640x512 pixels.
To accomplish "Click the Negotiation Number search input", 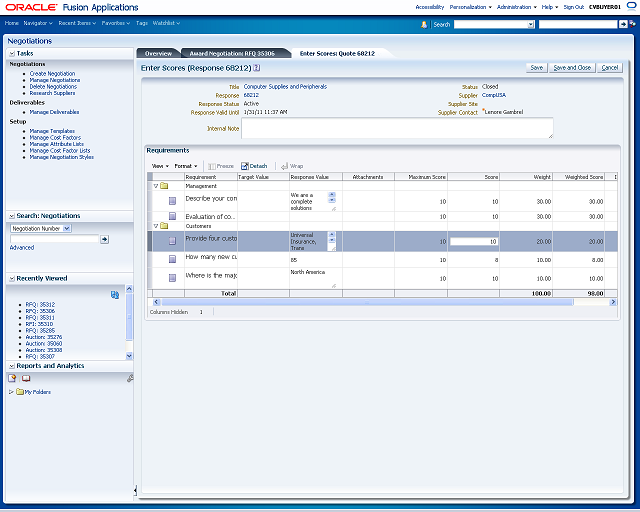I will [54, 239].
